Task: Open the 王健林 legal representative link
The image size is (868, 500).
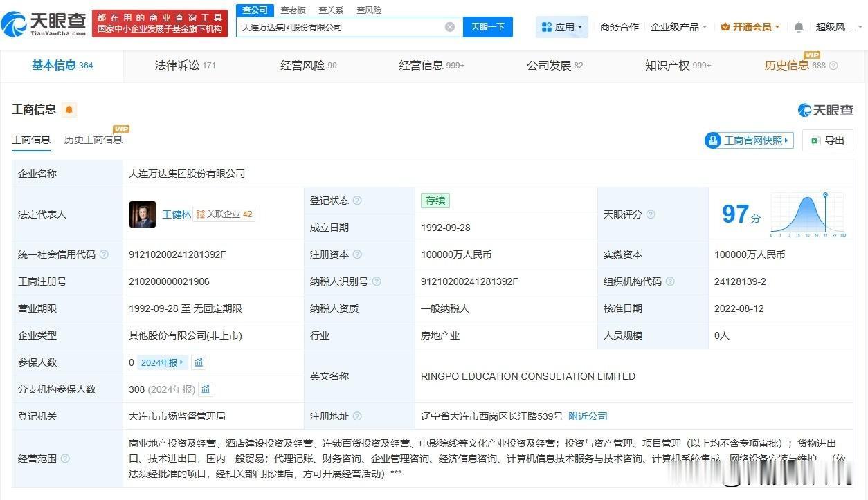Action: (x=177, y=214)
